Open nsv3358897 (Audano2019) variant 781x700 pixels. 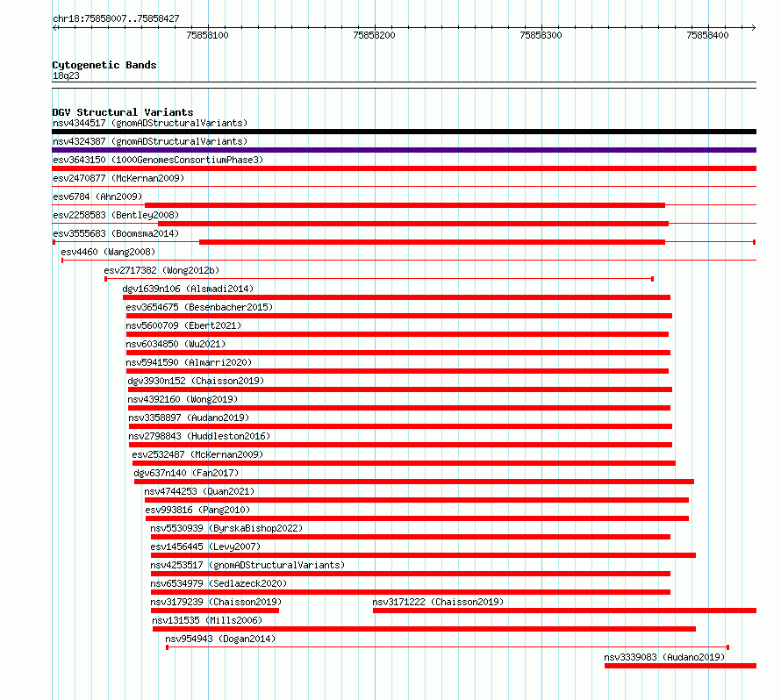189,418
